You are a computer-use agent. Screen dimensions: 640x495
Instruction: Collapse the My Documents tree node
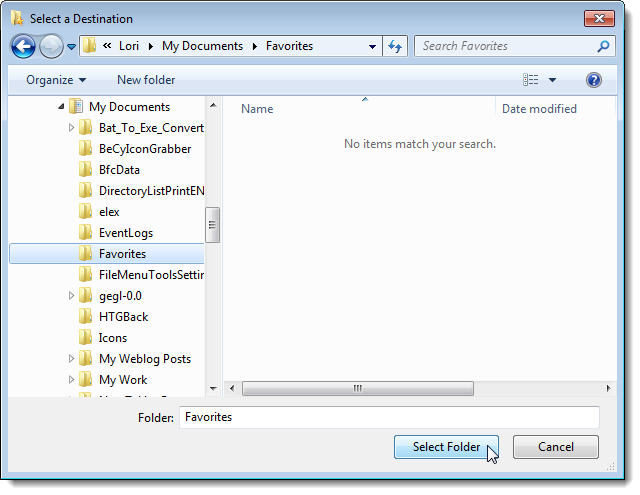tap(61, 107)
